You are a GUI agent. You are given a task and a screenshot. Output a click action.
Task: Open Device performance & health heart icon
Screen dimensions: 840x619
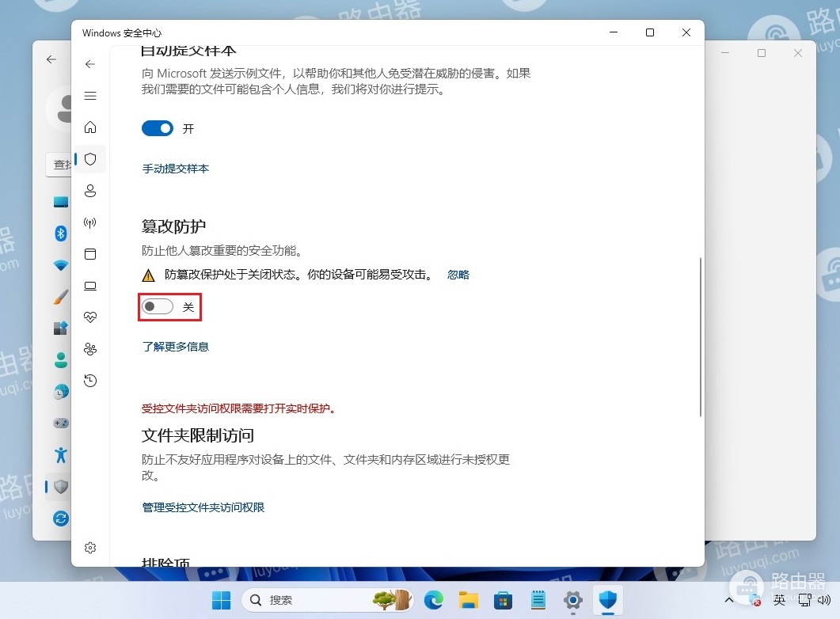point(90,317)
